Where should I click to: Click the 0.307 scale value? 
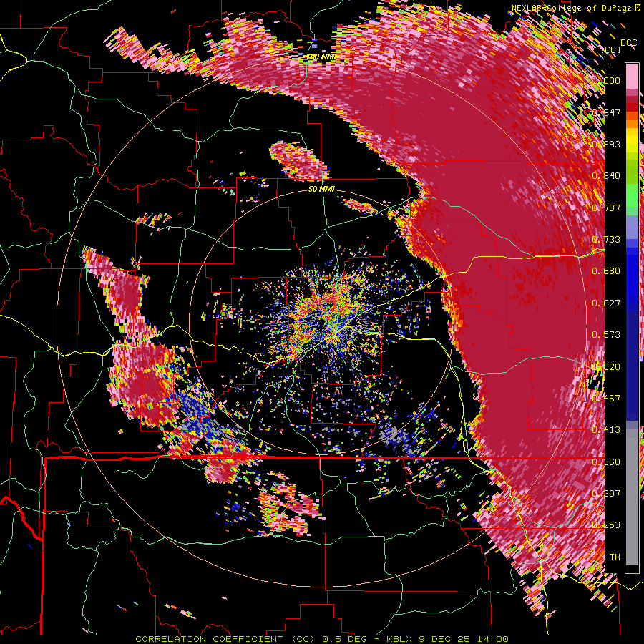point(606,494)
